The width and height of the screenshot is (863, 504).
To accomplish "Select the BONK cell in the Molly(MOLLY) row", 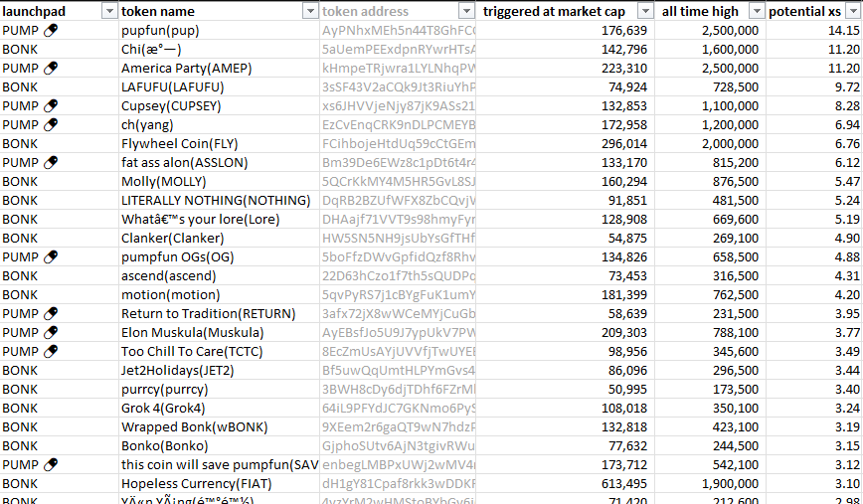I will 60,182.
